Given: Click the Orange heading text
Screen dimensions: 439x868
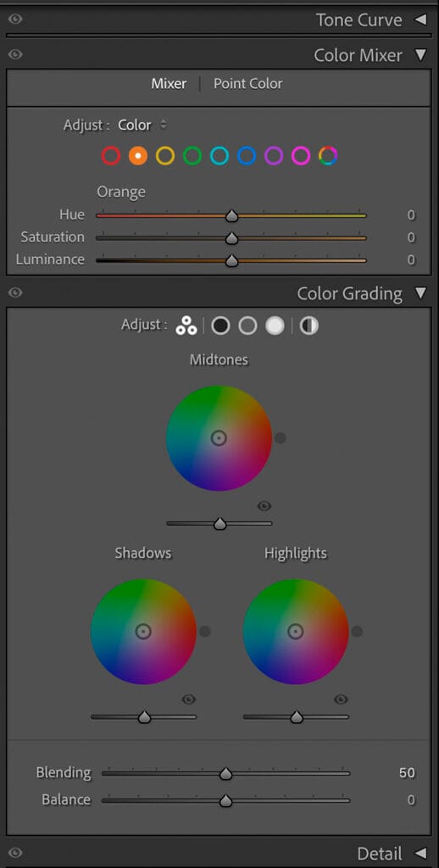Looking at the screenshot, I should pyautogui.click(x=121, y=192).
